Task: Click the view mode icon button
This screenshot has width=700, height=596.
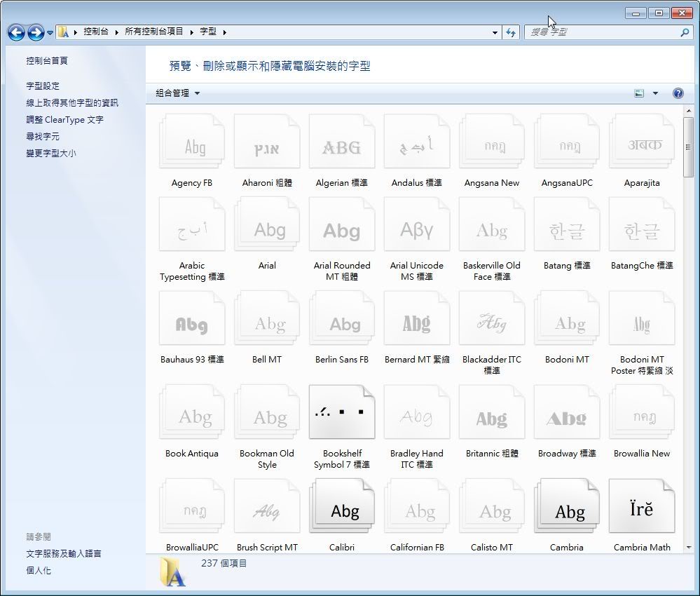Action: [x=639, y=93]
